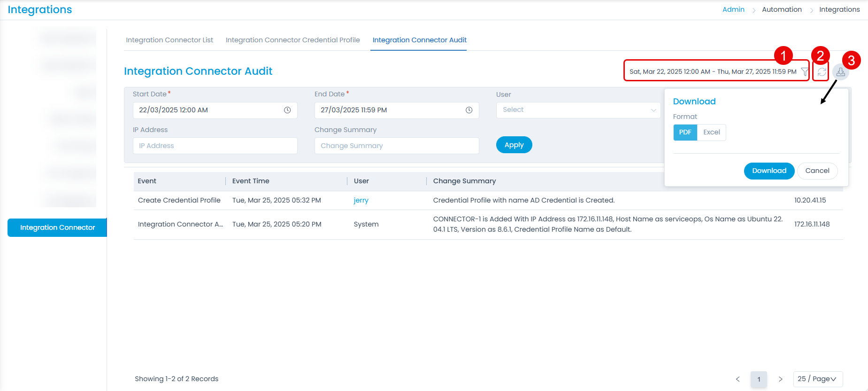Click the IP Address input field
868x391 pixels.
pos(215,146)
